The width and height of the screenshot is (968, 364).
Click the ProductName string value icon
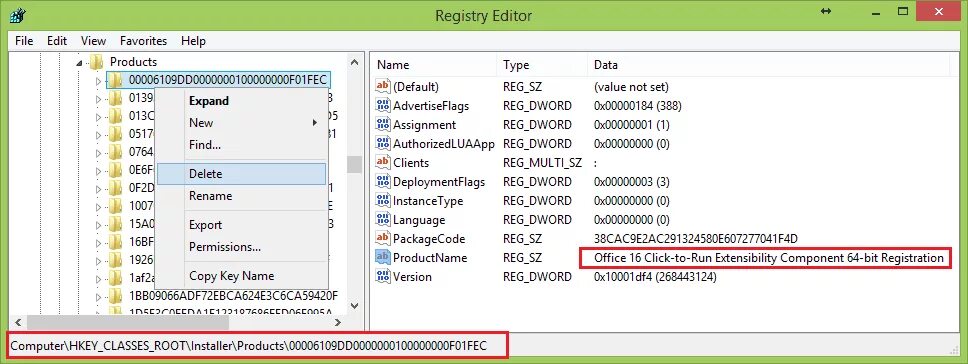pyautogui.click(x=383, y=258)
